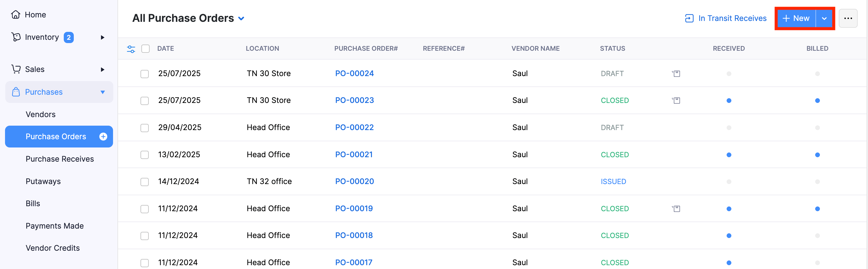Screen dimensions: 868x269
Task: Click the Sales cart icon
Action: click(16, 69)
